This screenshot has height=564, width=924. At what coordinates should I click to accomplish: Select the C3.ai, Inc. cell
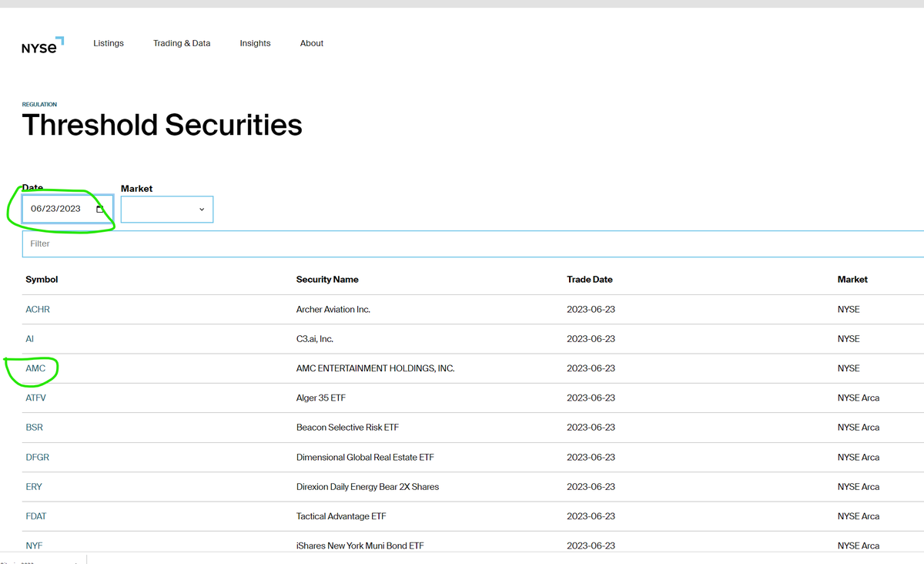click(315, 338)
